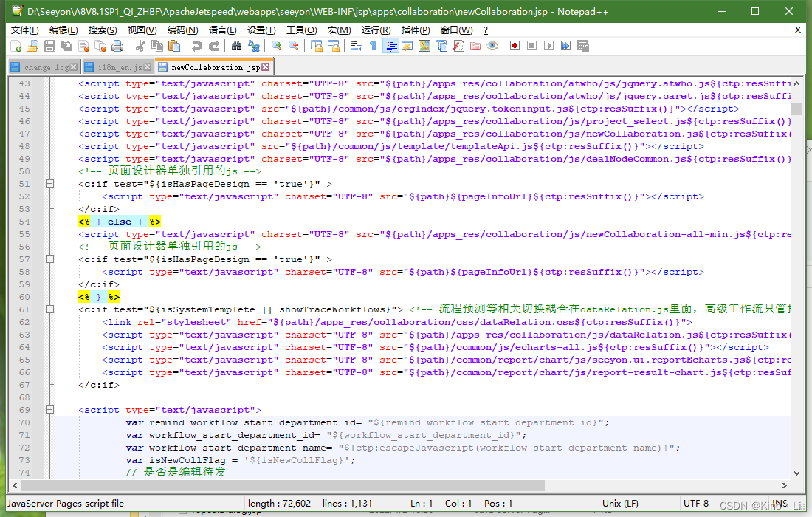Start recording a macro
This screenshot has height=517, width=812.
(x=515, y=46)
